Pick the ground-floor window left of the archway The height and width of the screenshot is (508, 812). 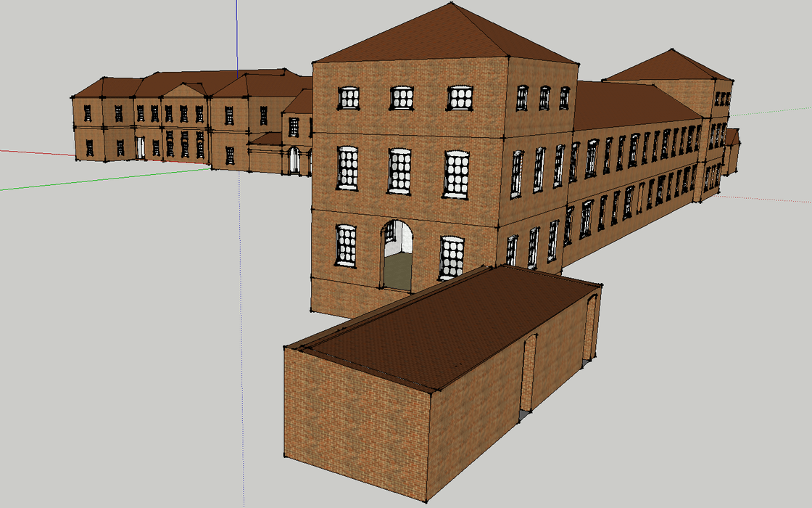[x=345, y=245]
